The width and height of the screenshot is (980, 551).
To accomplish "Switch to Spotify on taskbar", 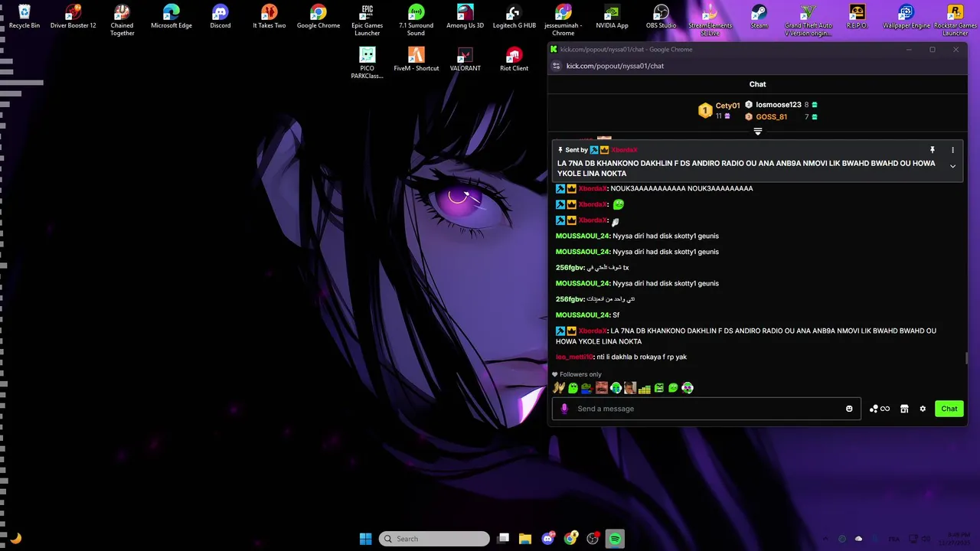I will 615,539.
